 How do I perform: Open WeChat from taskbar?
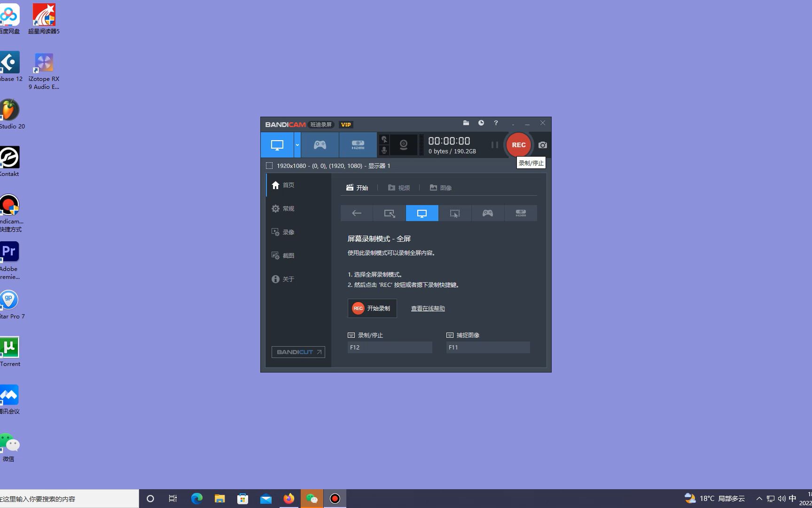pyautogui.click(x=312, y=499)
